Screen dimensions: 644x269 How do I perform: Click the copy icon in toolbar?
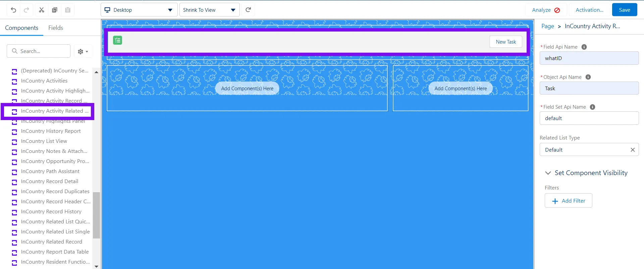tap(55, 10)
